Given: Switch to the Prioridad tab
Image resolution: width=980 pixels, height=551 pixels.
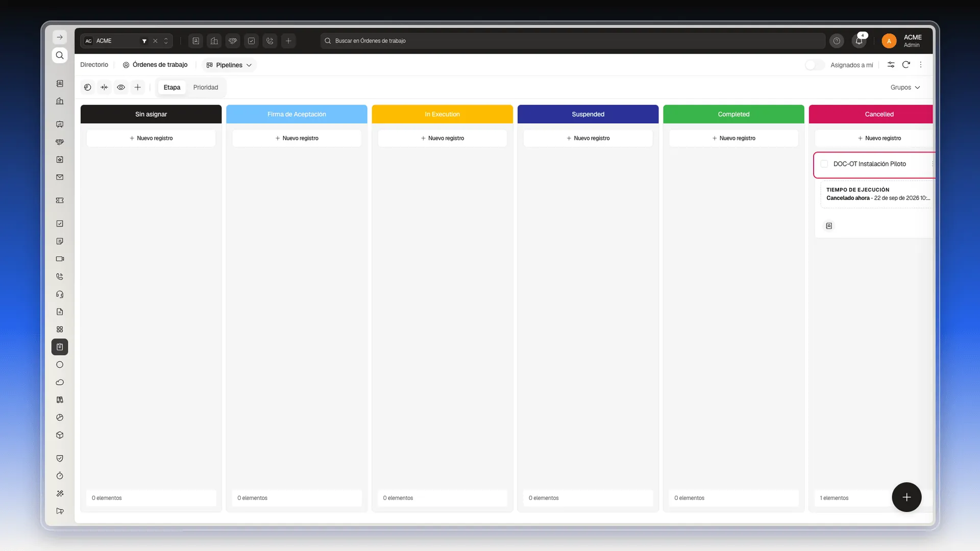Looking at the screenshot, I should coord(206,87).
